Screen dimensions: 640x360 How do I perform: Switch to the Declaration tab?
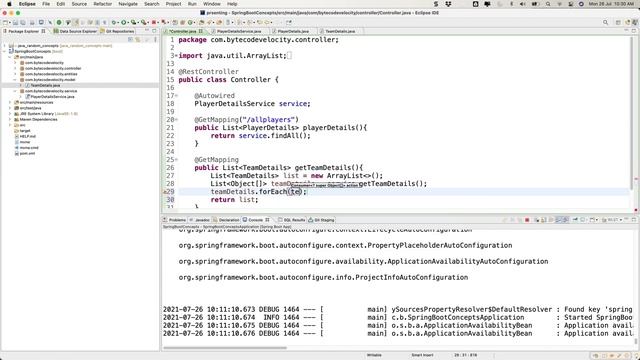(x=226, y=220)
